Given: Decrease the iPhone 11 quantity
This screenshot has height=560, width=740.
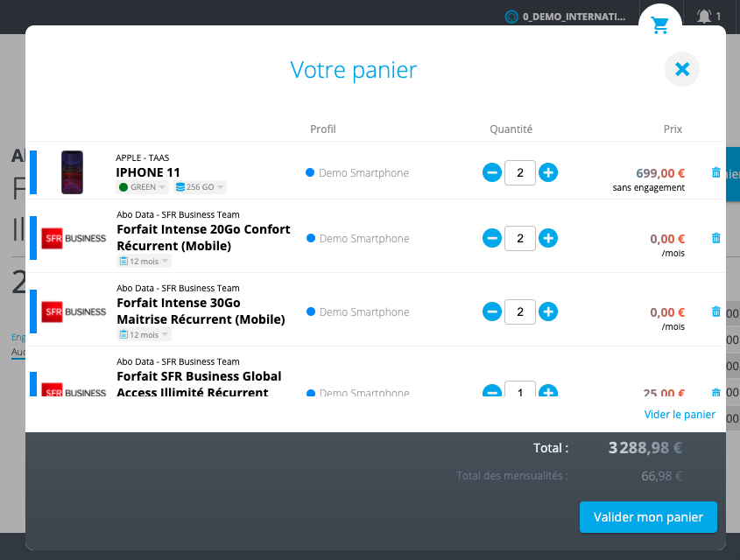Looking at the screenshot, I should tap(492, 172).
